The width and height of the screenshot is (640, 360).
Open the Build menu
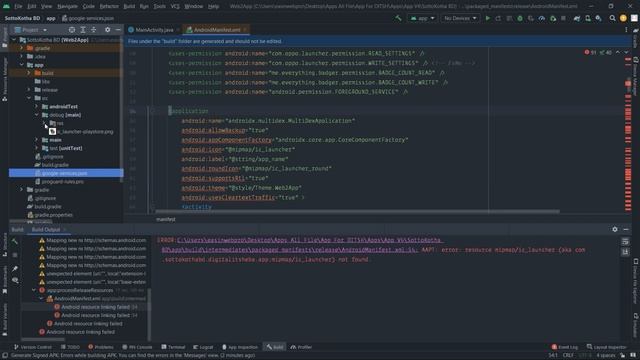(x=129, y=7)
